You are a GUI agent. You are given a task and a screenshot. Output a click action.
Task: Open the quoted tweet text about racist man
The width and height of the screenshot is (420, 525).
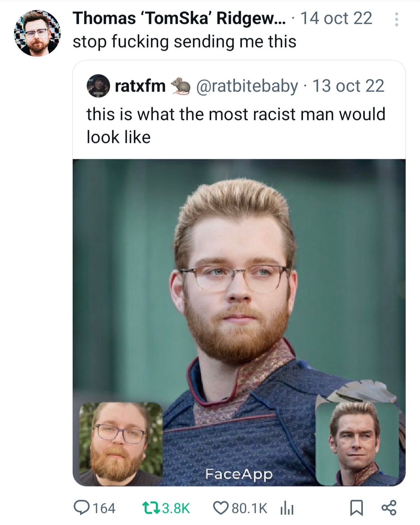[236, 125]
